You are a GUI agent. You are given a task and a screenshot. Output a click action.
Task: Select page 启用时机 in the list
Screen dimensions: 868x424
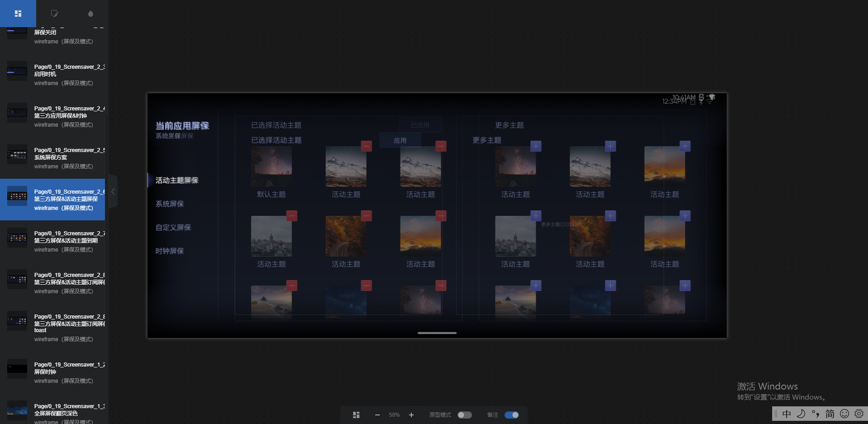(52, 75)
